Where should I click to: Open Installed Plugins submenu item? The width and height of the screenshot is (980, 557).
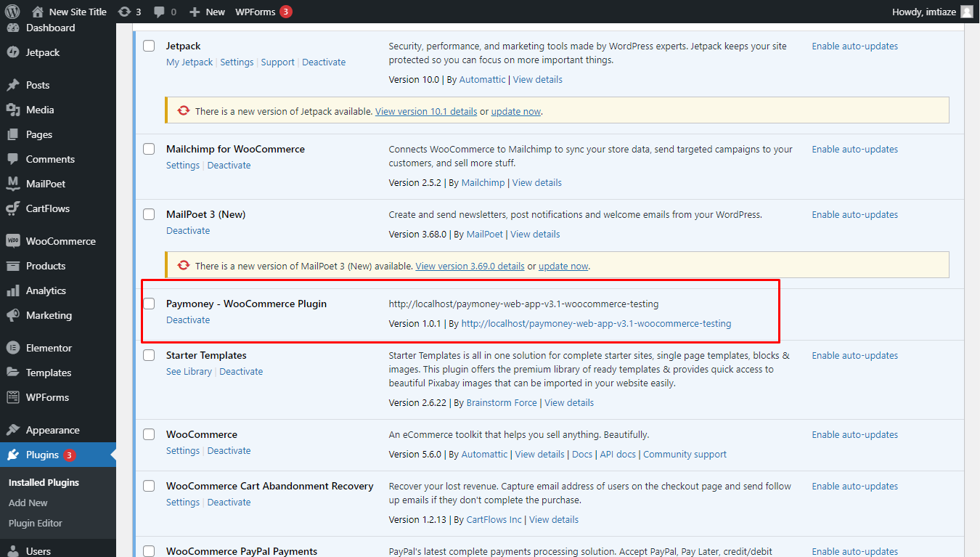44,482
